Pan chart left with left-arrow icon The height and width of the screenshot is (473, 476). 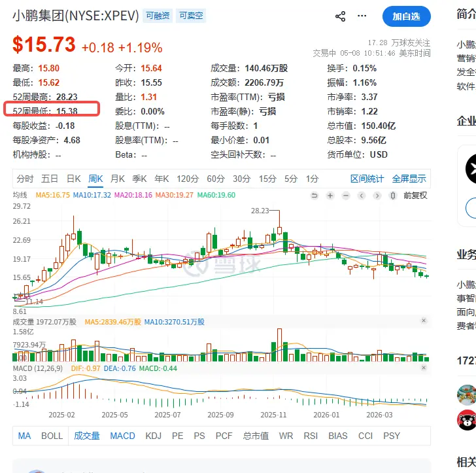click(361, 196)
